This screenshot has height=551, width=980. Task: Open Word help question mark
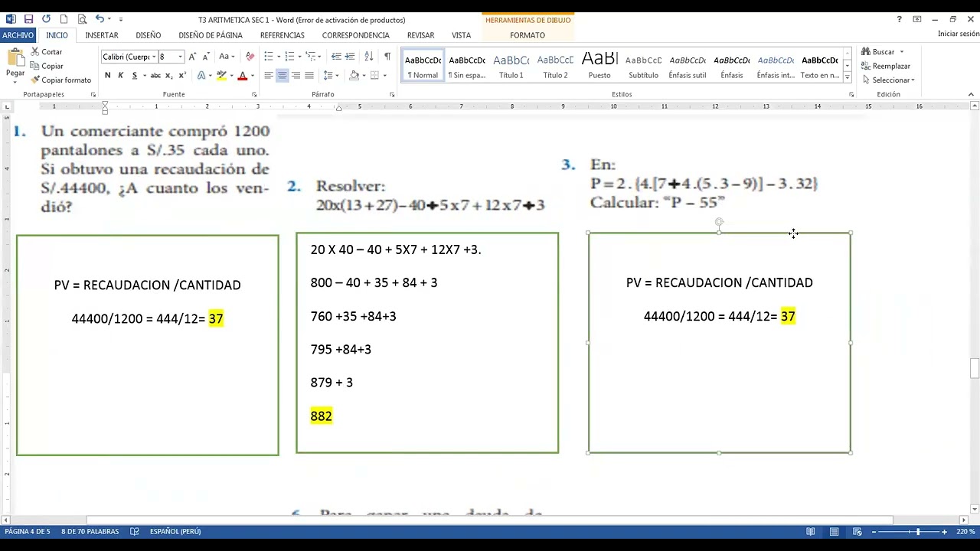tap(899, 19)
